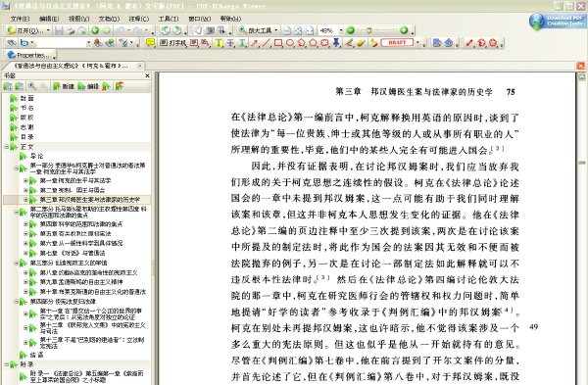Click the blue pushpin attachment tool
The width and height of the screenshot is (588, 385).
336,43
